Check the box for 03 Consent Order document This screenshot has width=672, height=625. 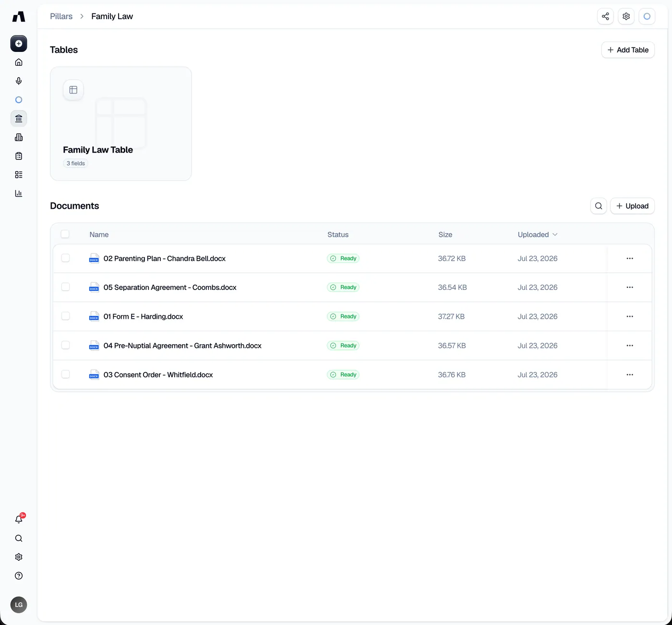click(66, 374)
